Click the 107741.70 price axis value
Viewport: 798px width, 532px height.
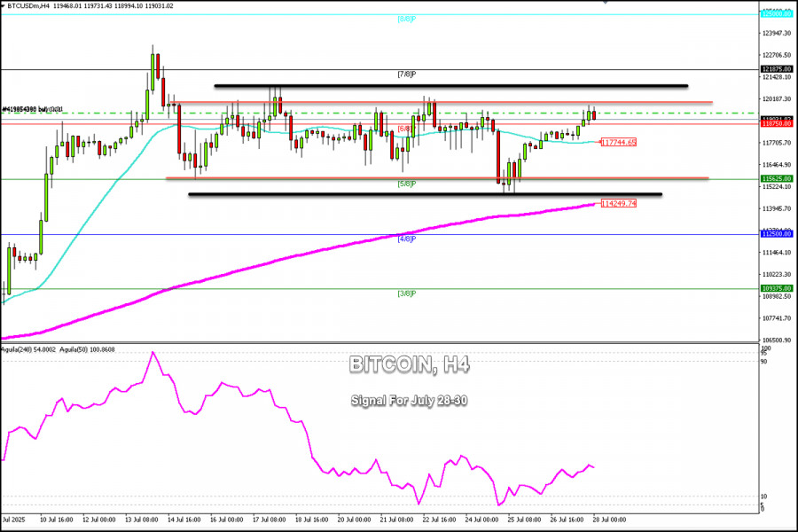click(x=777, y=317)
